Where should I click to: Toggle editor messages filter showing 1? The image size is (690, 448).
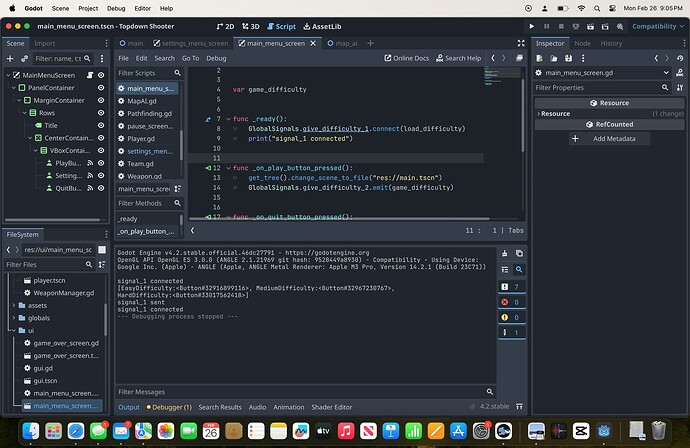[511, 333]
